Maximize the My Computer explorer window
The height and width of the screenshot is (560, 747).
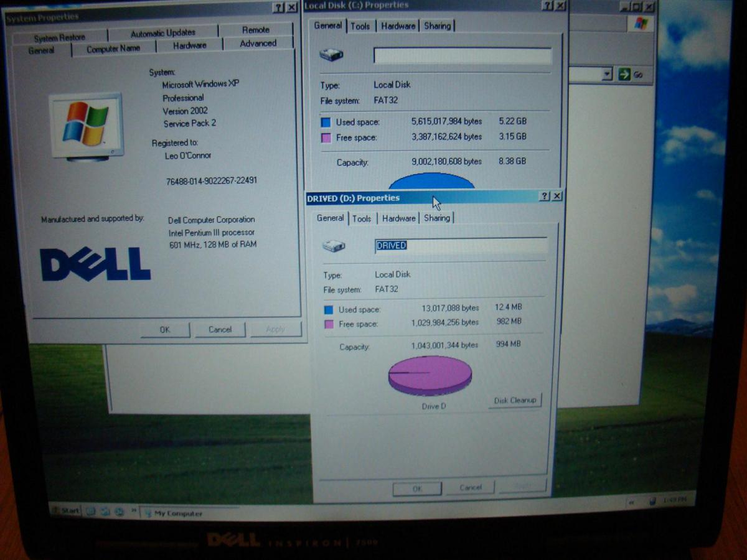636,7
